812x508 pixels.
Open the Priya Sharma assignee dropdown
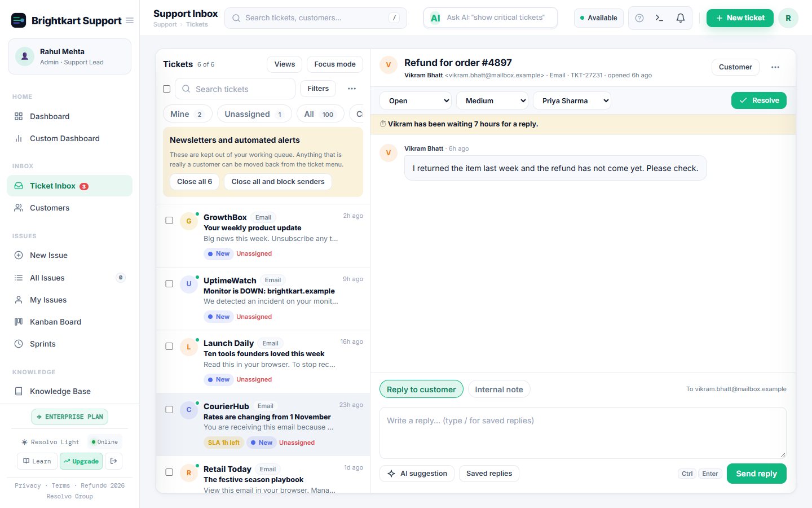pos(572,100)
